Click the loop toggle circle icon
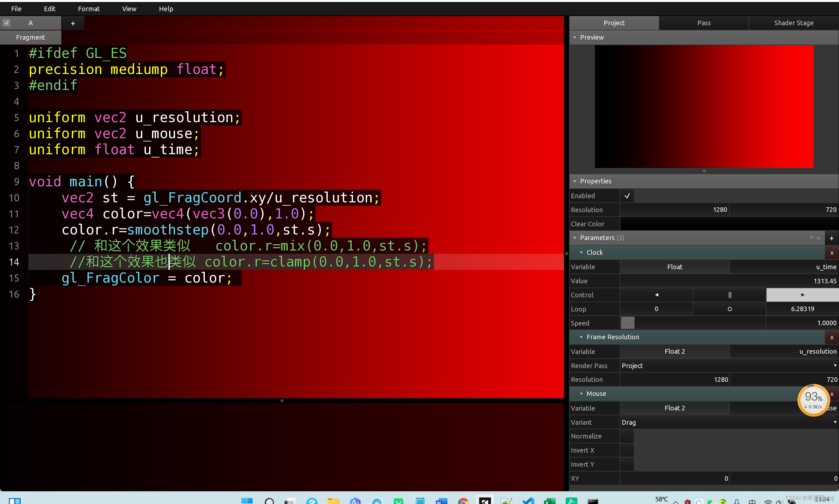 (729, 309)
